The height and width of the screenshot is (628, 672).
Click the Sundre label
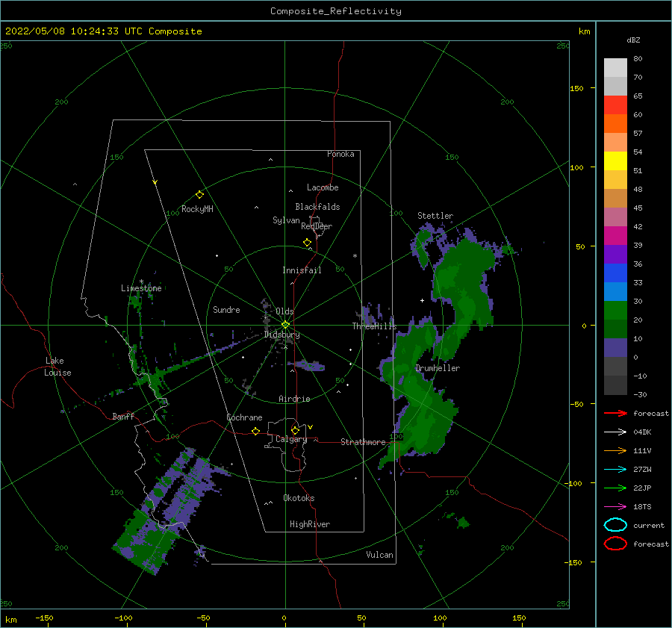point(226,310)
